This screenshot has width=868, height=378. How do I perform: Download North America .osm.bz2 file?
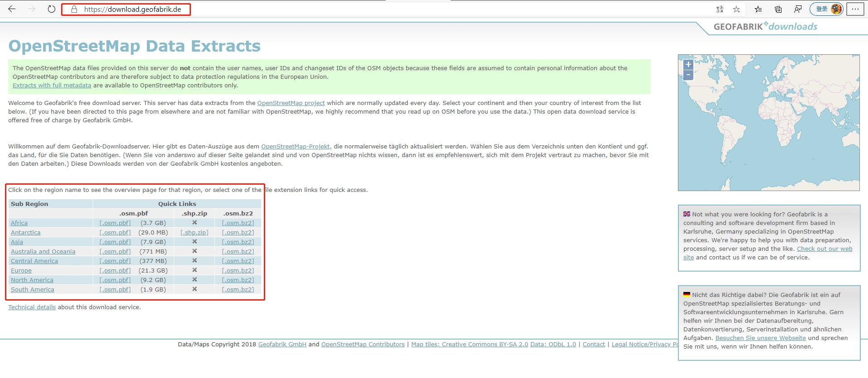238,280
